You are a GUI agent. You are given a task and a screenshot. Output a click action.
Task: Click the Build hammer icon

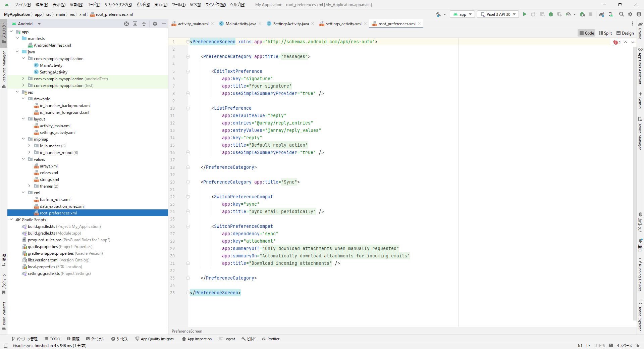(x=438, y=14)
